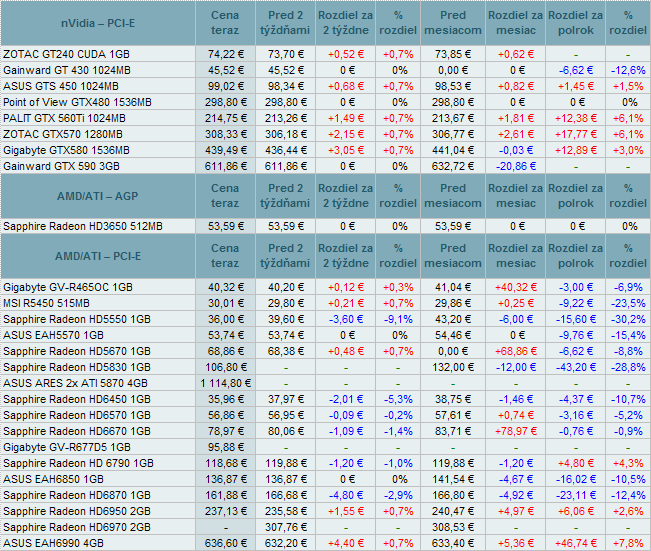Click the -3,60 € two-week difference cell
The width and height of the screenshot is (651, 551).
pos(346,319)
